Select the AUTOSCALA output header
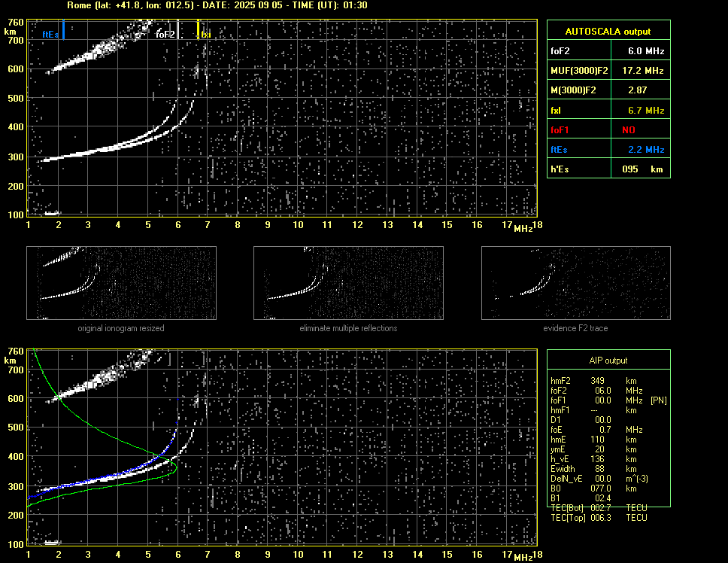This screenshot has width=728, height=563. pyautogui.click(x=608, y=32)
